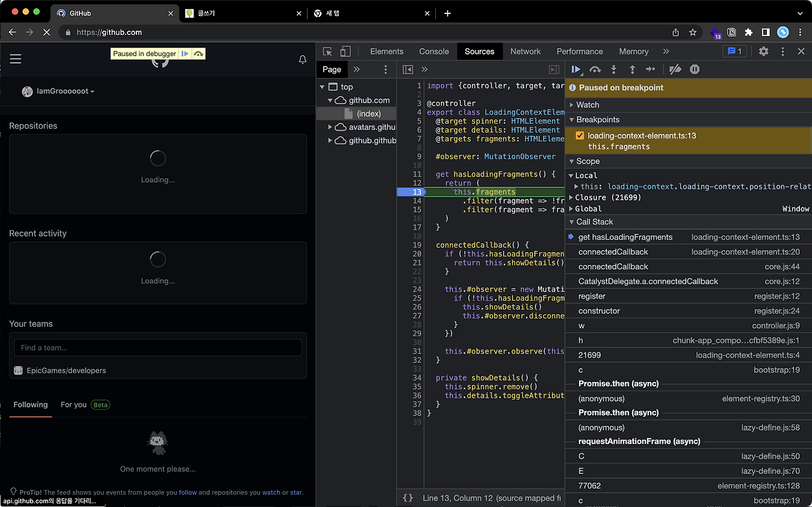Expand the Closure (21699) scope
Viewport: 812px width, 507px height.
(x=572, y=198)
